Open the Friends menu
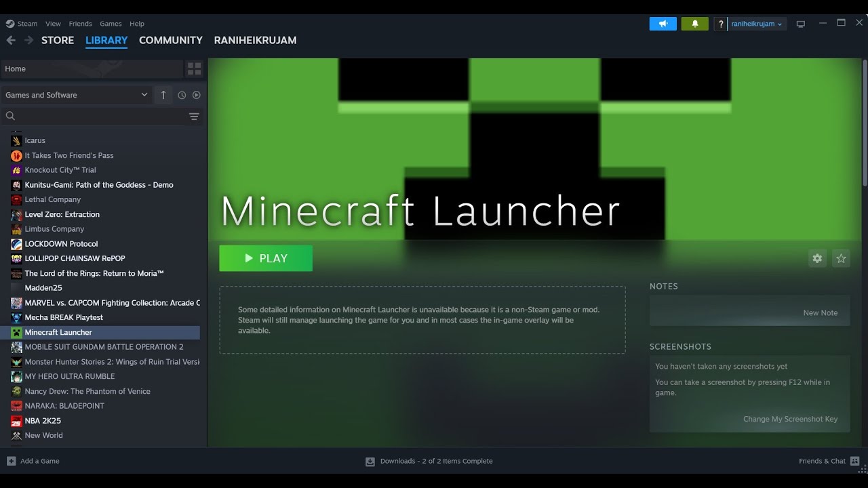The height and width of the screenshot is (488, 868). [x=80, y=23]
